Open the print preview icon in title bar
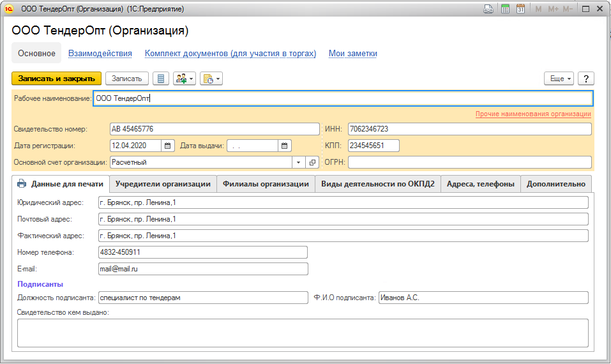 pyautogui.click(x=488, y=8)
